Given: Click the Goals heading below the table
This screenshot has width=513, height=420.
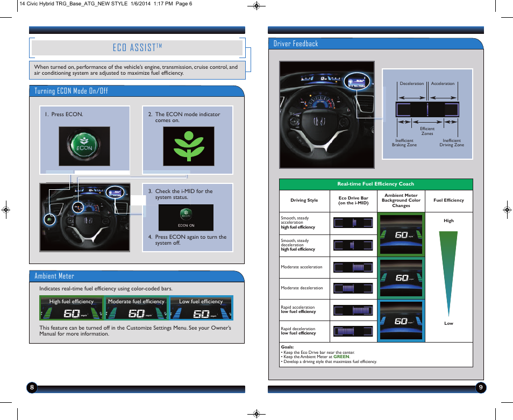Looking at the screenshot, I should (x=287, y=347).
